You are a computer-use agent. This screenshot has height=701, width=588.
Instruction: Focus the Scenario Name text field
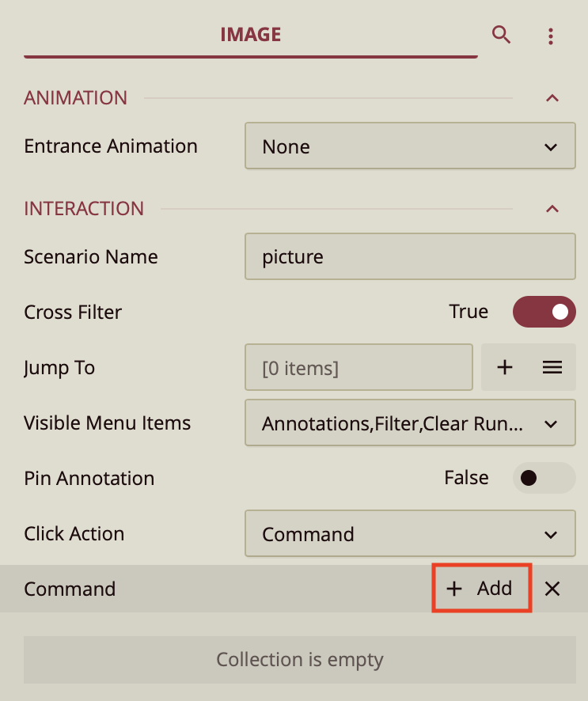point(409,256)
